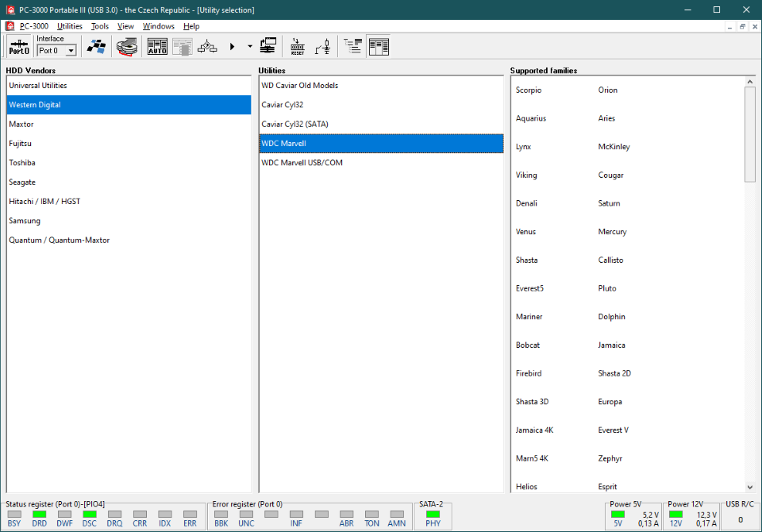Click Cougar family entry
The width and height of the screenshot is (762, 532).
[x=610, y=175]
